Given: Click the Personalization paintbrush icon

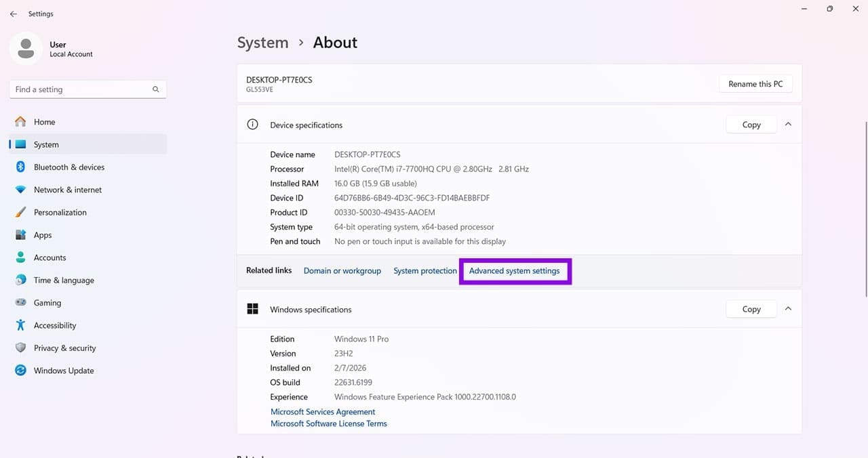Looking at the screenshot, I should click(x=20, y=212).
